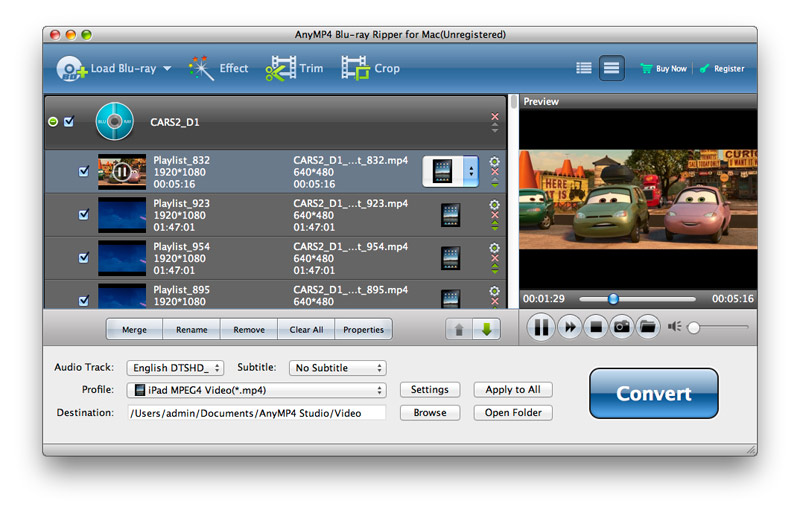Take a snapshot with the camera icon

coord(622,327)
